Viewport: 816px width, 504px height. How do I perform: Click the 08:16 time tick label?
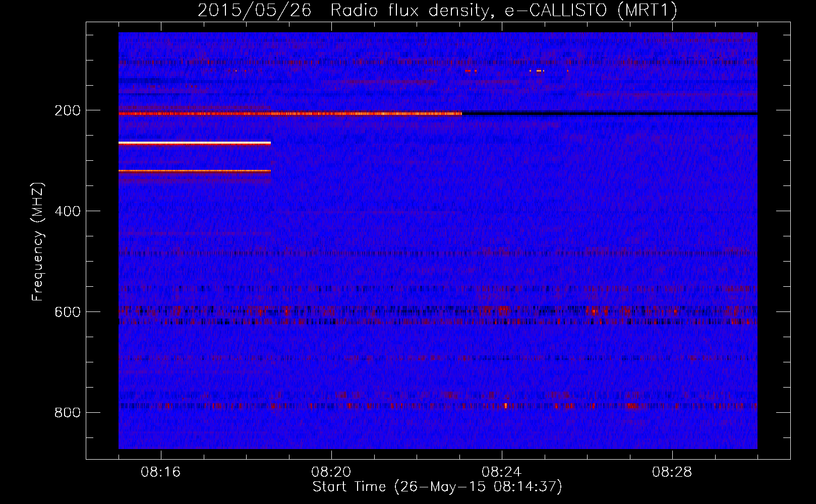161,472
